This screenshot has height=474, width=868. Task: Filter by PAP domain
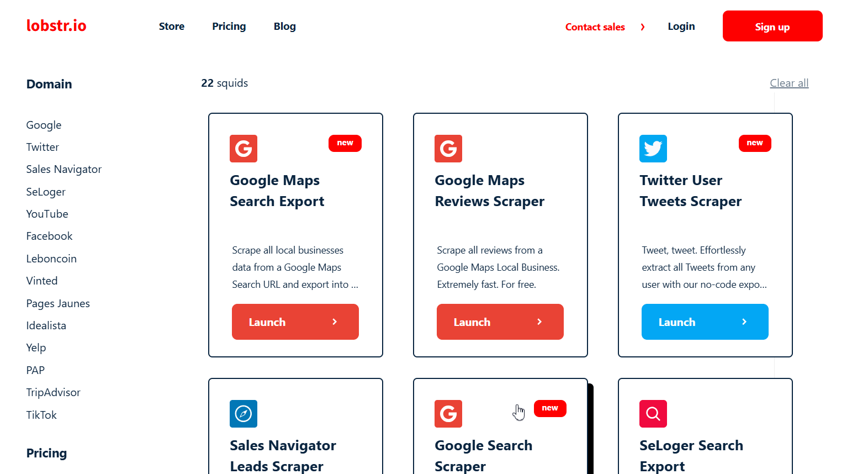[x=35, y=371]
